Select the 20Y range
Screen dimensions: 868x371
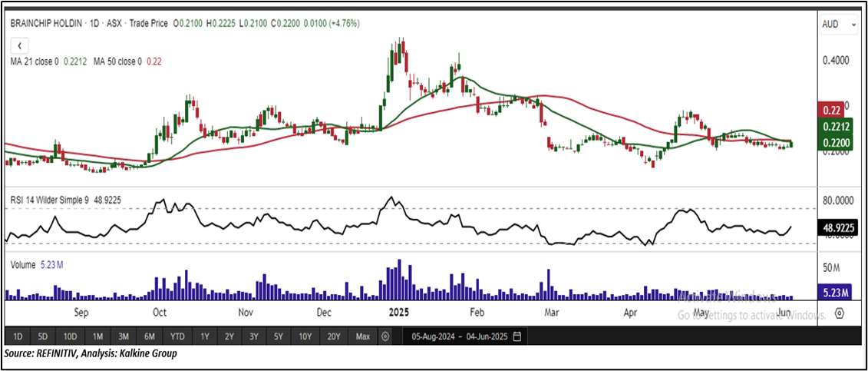(x=333, y=336)
